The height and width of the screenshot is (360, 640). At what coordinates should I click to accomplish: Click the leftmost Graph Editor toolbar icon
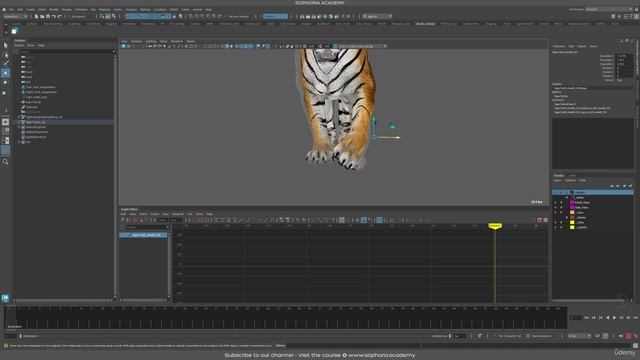coord(122,220)
